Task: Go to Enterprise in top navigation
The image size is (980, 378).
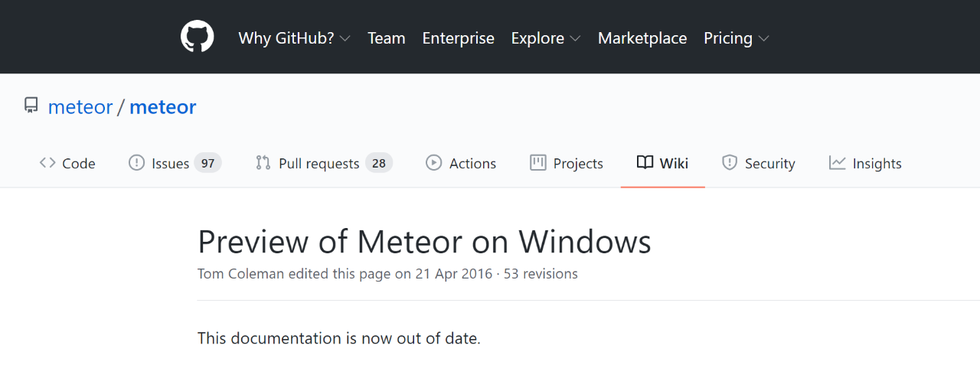Action: (x=458, y=38)
